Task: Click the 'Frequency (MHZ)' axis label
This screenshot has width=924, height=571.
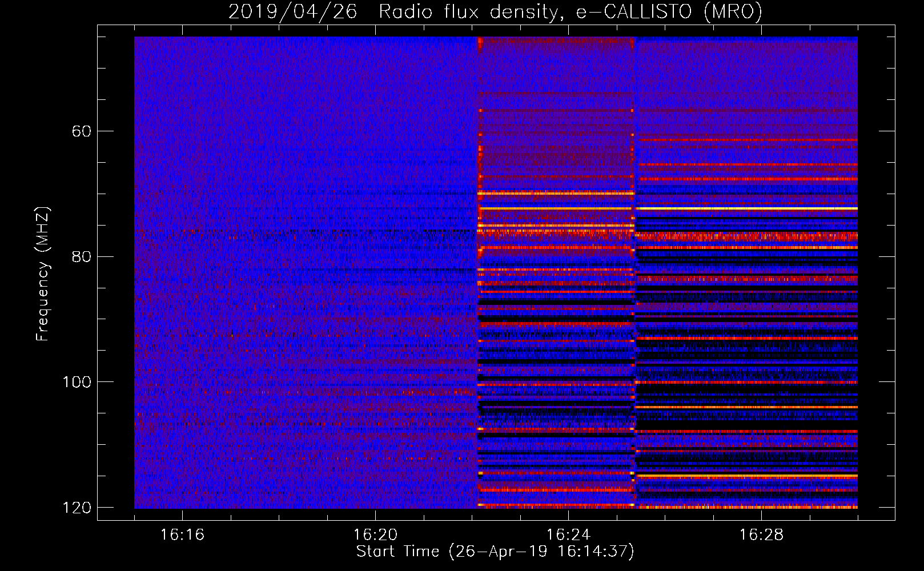Action: [x=43, y=274]
